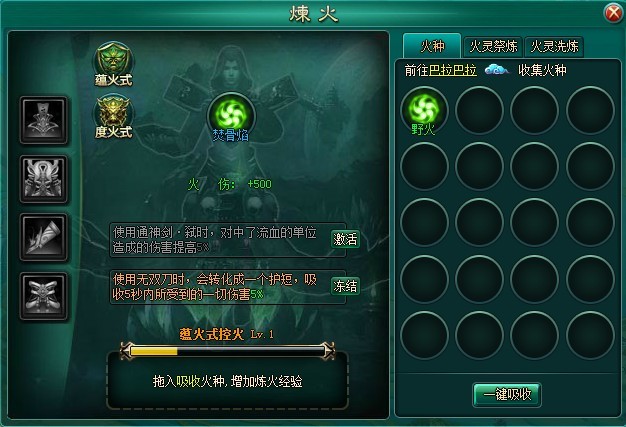Close the 煉火 window
Viewport: 626px width, 427px height.
pyautogui.click(x=613, y=13)
